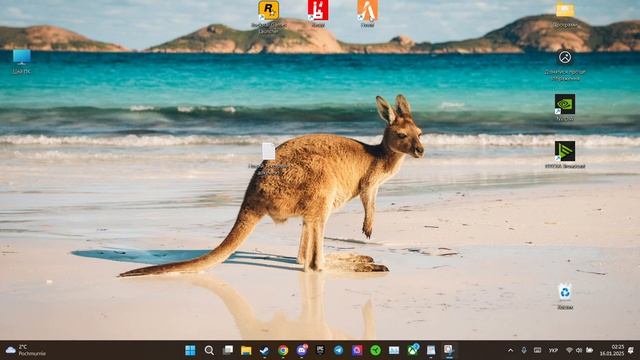640x360 pixels.
Task: Open Steam from the taskbar
Action: point(264,350)
